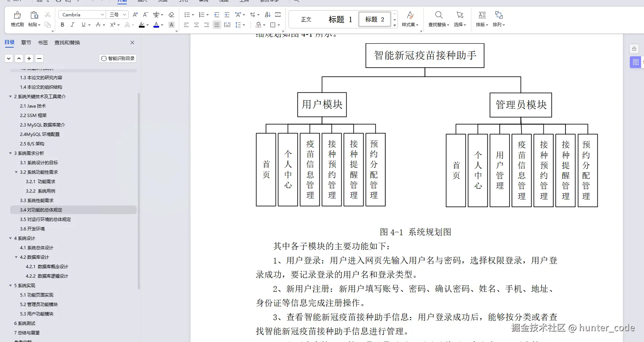
Task: Toggle align right
Action: (x=206, y=25)
